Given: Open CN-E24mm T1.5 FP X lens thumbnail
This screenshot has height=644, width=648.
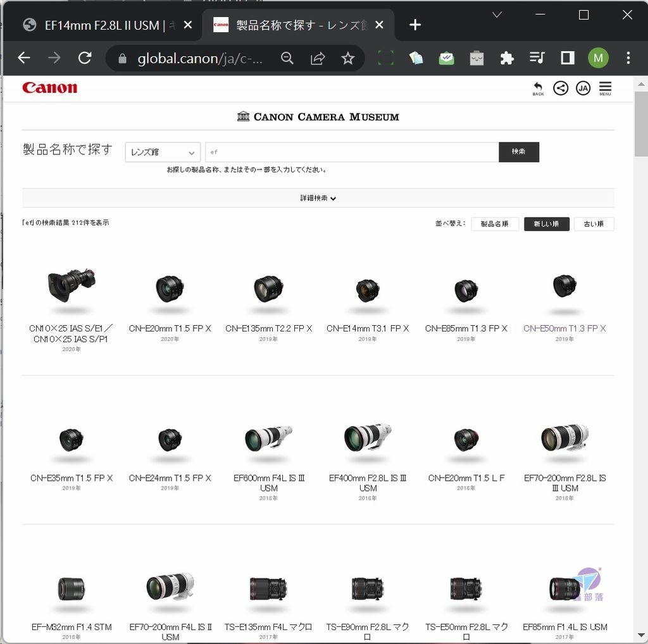Looking at the screenshot, I should (x=170, y=440).
